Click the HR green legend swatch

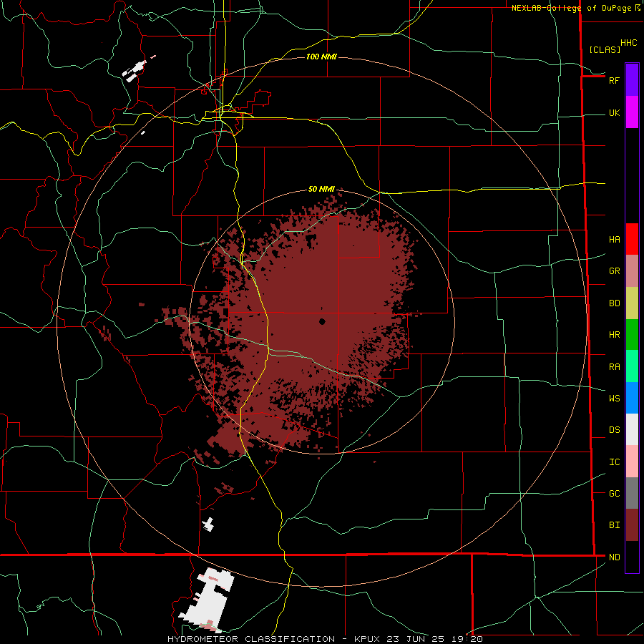(x=632, y=335)
